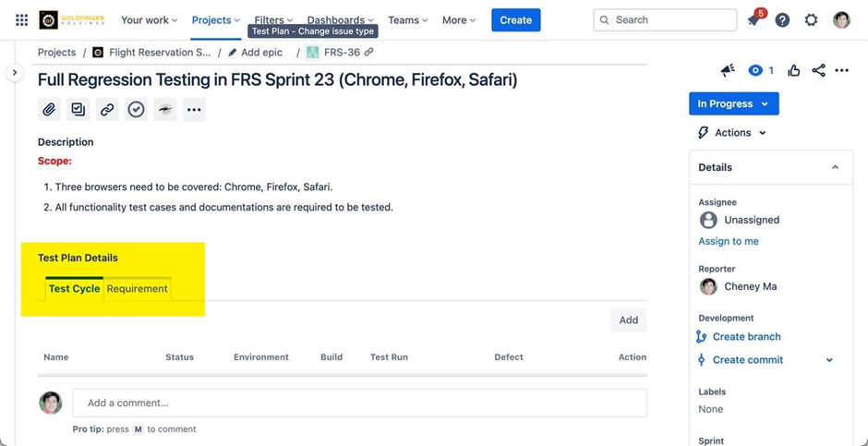The width and height of the screenshot is (868, 446).
Task: Expand the Actions dropdown
Action: (x=732, y=133)
